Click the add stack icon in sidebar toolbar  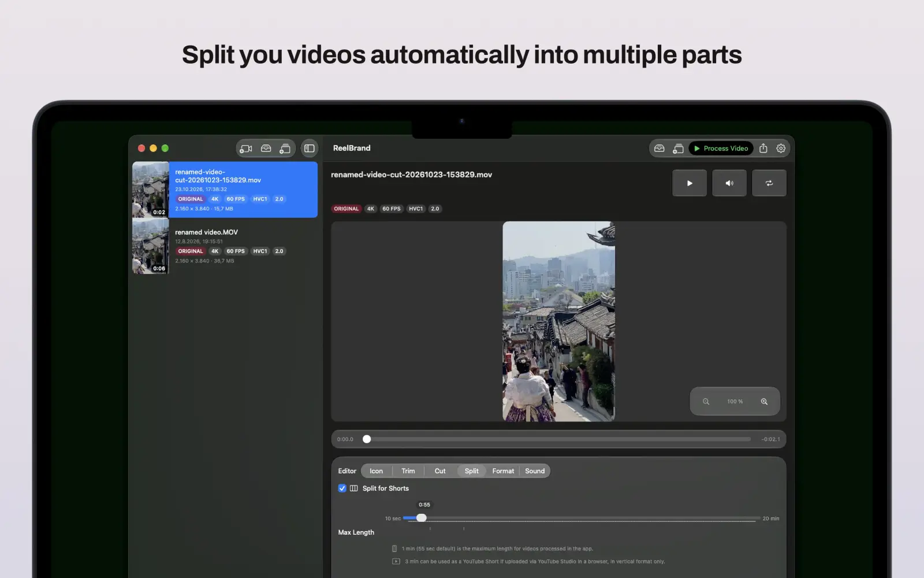[285, 149]
